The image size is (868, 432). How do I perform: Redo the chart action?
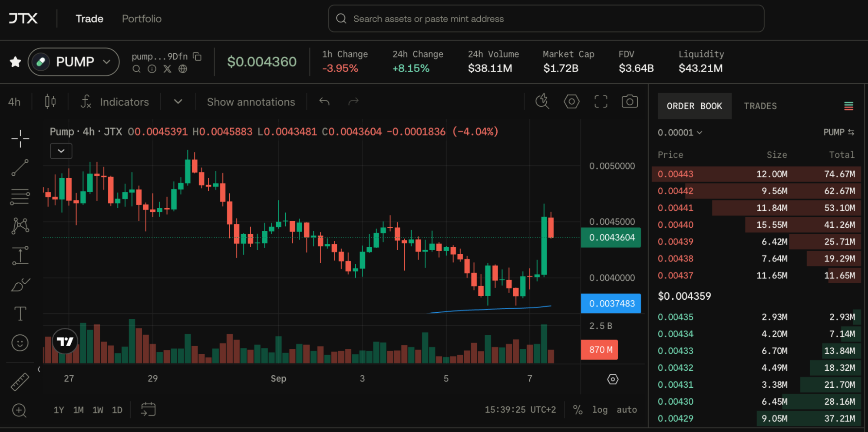point(353,101)
